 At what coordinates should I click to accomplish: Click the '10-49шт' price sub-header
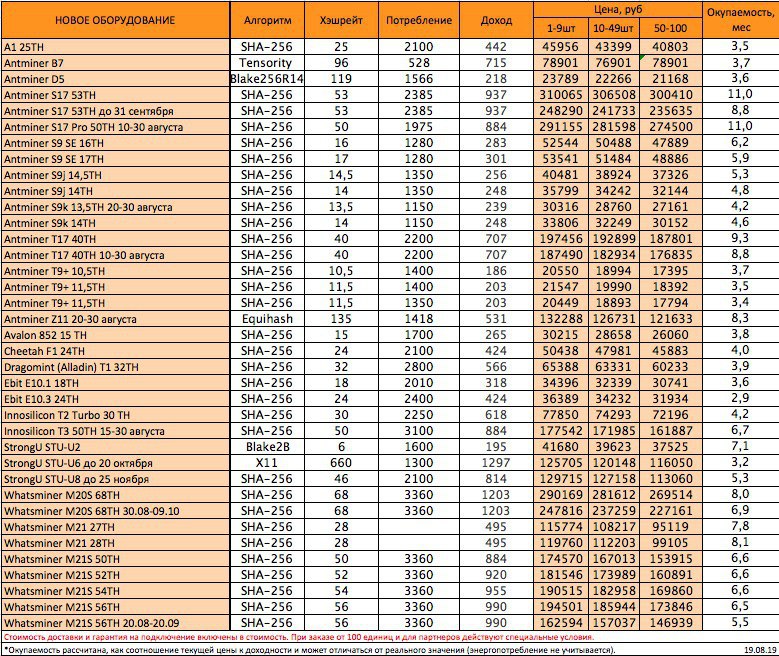coord(614,28)
